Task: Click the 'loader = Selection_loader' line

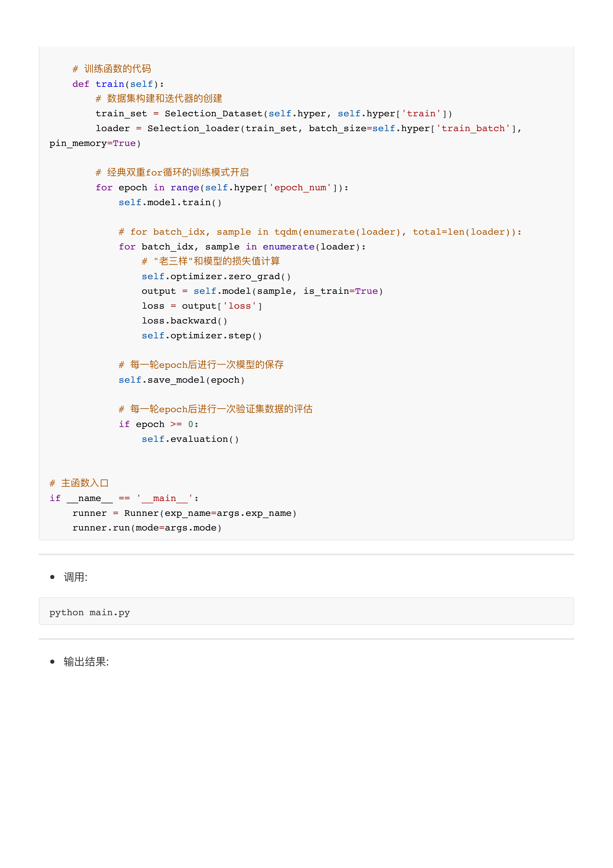Action: click(x=308, y=128)
